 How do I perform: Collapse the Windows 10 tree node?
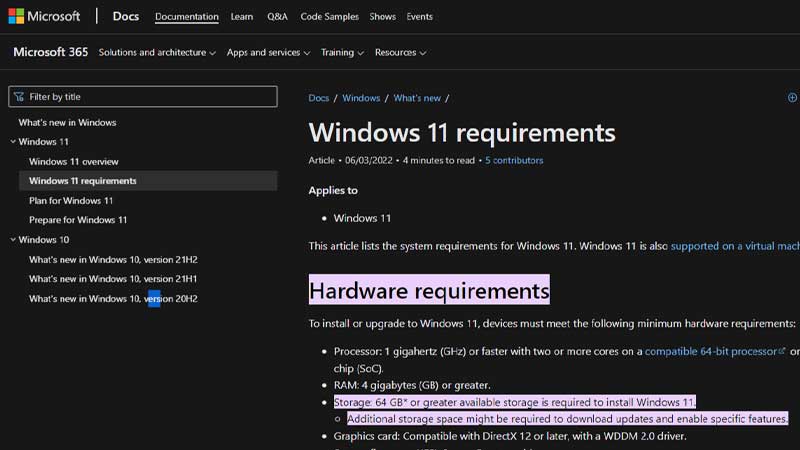coord(13,239)
